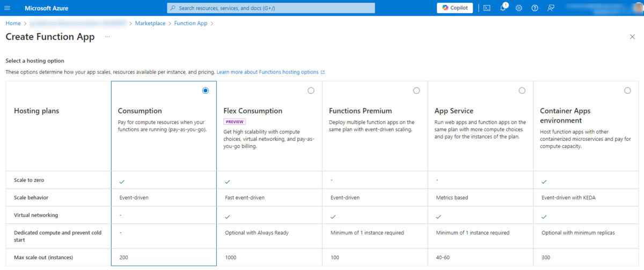Screen dimensions: 644x270
Task: Open portal settings gear
Action: (x=519, y=8)
